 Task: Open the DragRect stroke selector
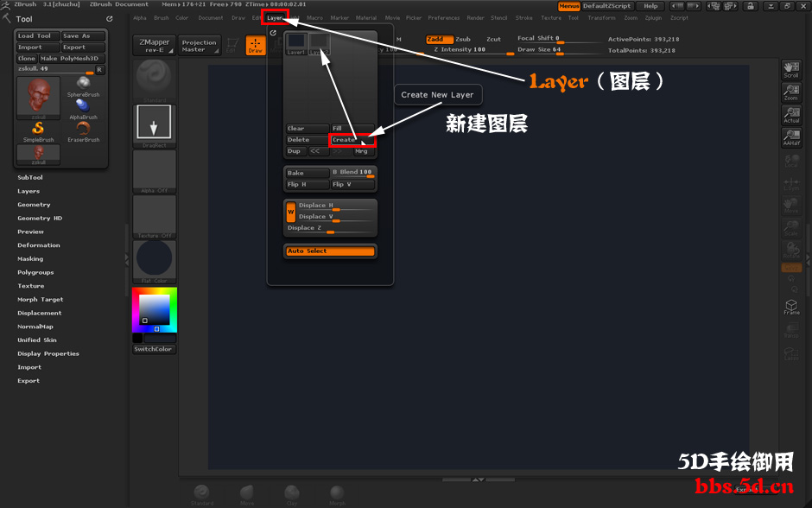pos(155,126)
